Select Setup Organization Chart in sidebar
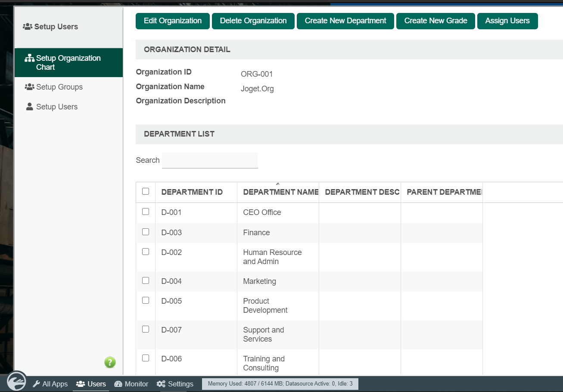Viewport: 563px width, 392px height. [68, 62]
